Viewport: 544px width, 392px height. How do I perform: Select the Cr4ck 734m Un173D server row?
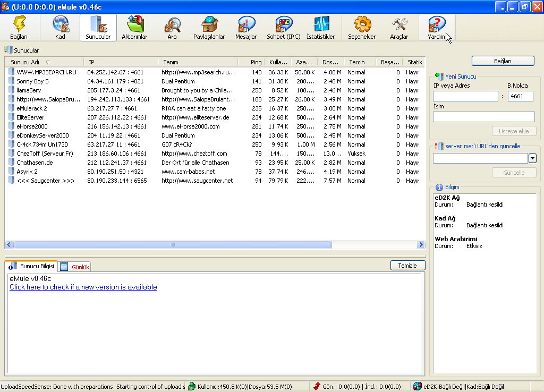click(215, 144)
